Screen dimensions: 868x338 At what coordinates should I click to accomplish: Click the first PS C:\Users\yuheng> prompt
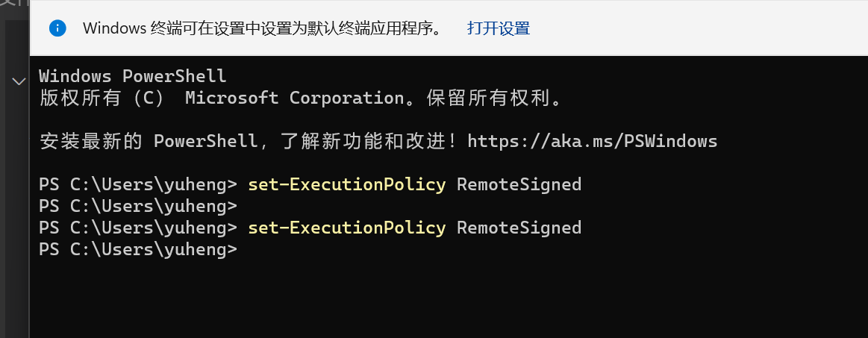click(138, 184)
